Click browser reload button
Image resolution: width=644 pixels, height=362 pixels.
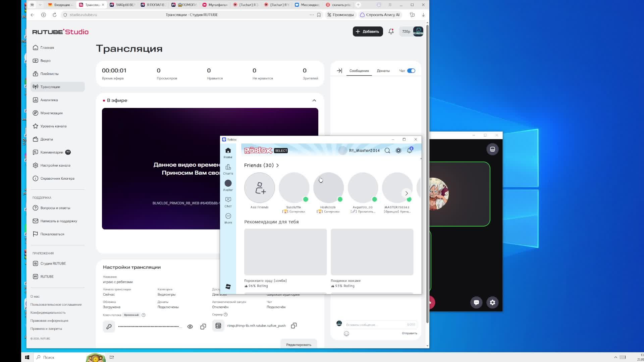coord(54,15)
